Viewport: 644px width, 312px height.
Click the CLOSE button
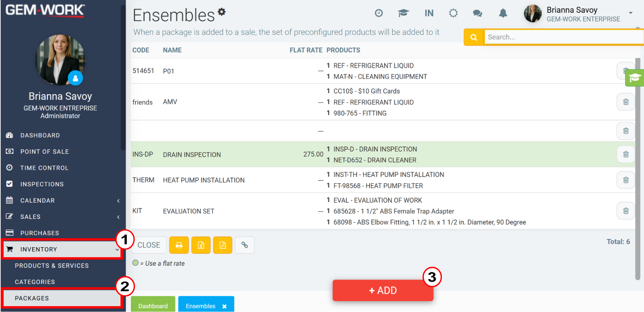(149, 245)
